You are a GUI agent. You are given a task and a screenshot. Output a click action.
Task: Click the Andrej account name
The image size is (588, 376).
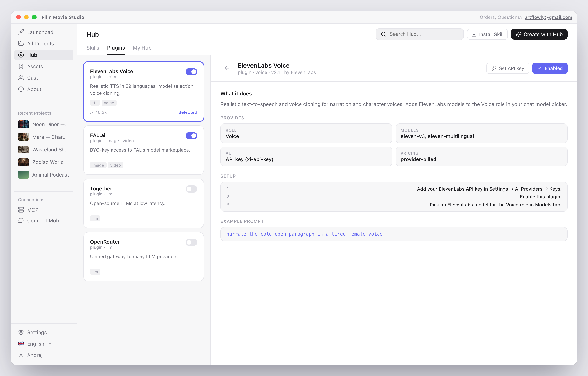[35, 355]
